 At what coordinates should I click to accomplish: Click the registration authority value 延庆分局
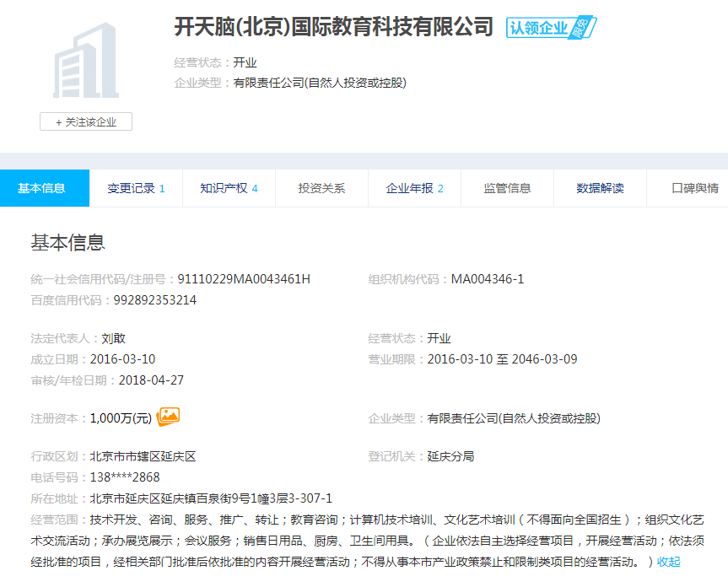click(x=450, y=456)
